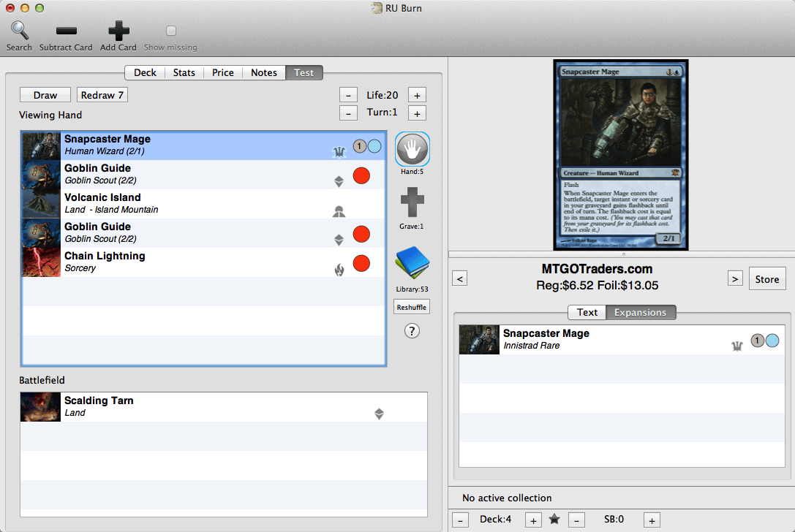Select Snapcaster Mage in hand
Screen dimensions: 795x532
point(204,145)
